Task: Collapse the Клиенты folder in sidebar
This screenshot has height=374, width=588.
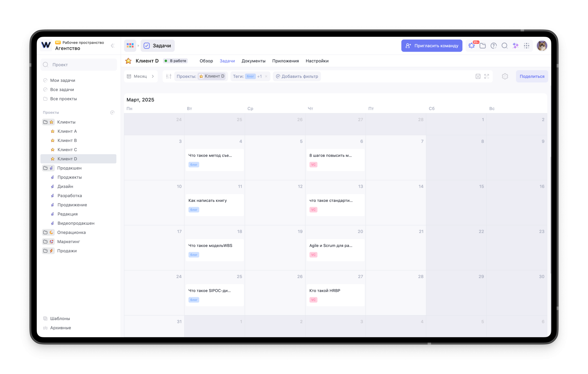Action: tap(45, 122)
